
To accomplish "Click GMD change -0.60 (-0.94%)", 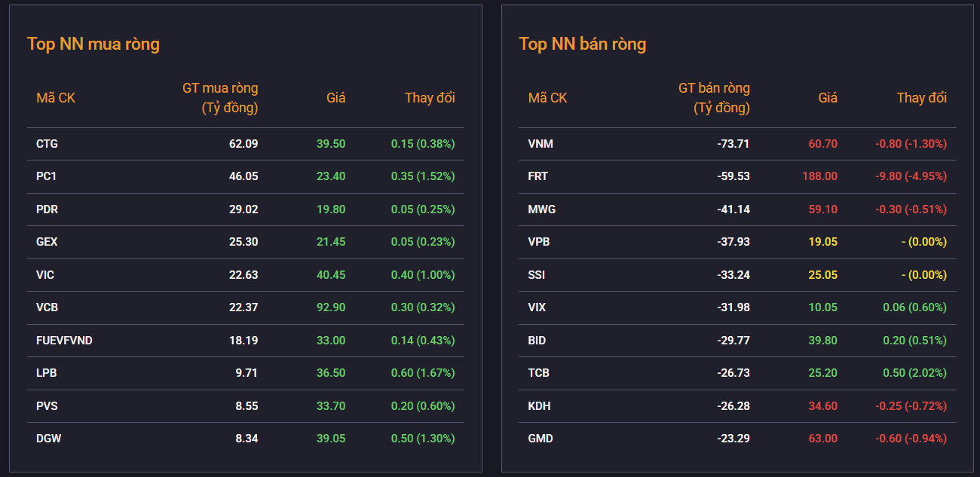I will pyautogui.click(x=911, y=439).
